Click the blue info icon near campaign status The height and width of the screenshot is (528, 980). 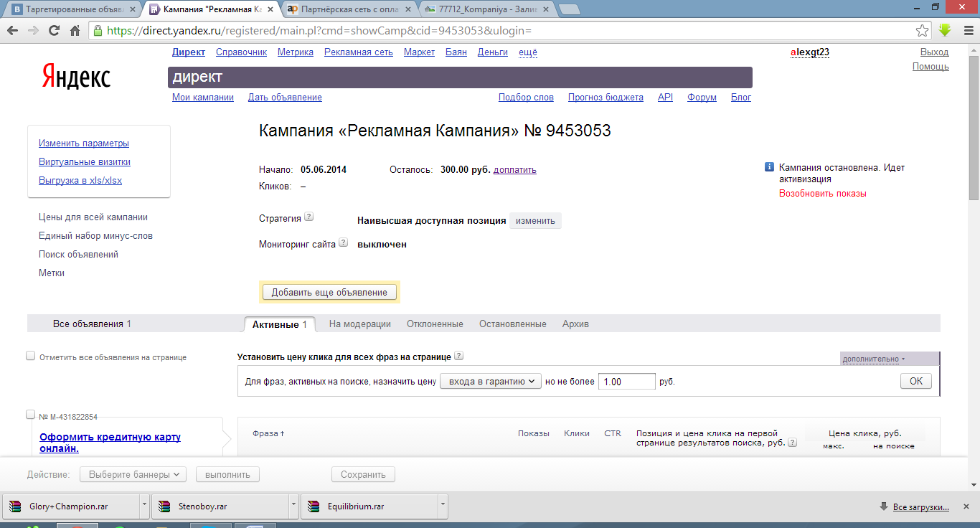[x=769, y=167]
